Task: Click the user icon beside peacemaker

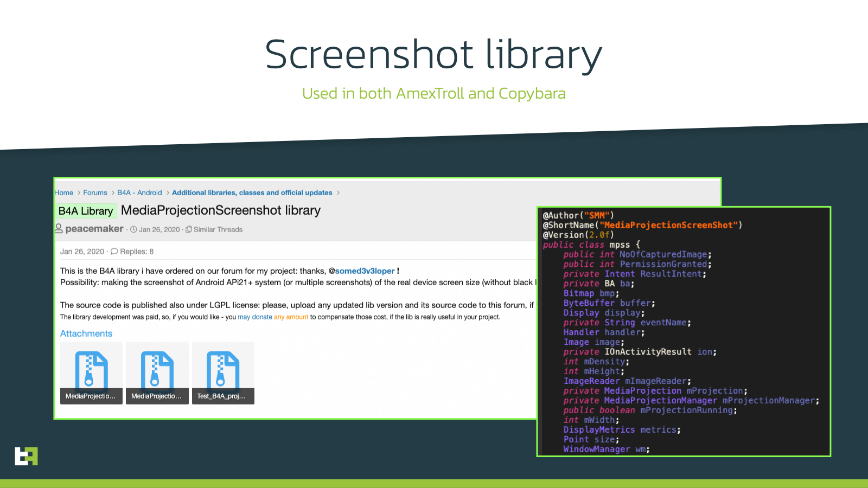Action: coord(59,228)
